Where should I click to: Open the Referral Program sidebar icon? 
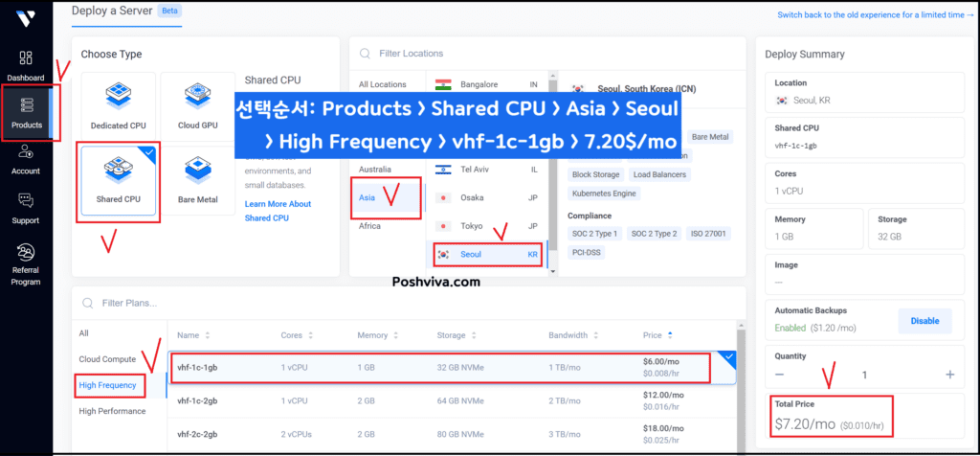pyautogui.click(x=26, y=252)
